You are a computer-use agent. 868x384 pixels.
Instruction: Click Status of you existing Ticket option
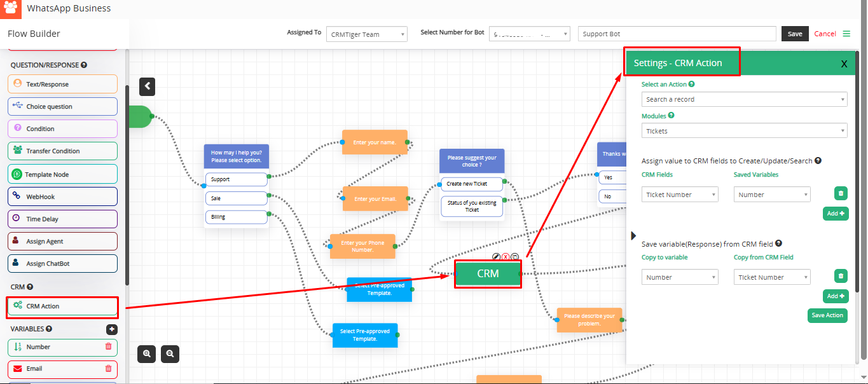click(x=472, y=207)
